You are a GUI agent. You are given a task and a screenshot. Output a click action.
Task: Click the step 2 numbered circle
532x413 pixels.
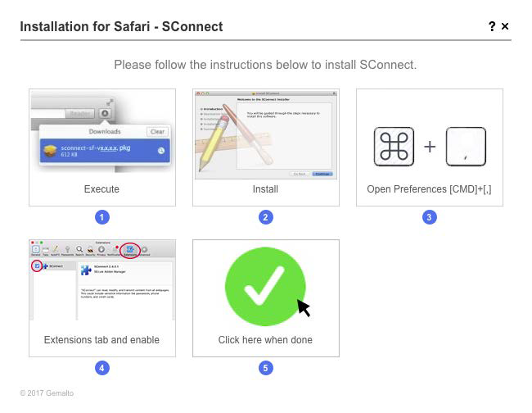[266, 217]
